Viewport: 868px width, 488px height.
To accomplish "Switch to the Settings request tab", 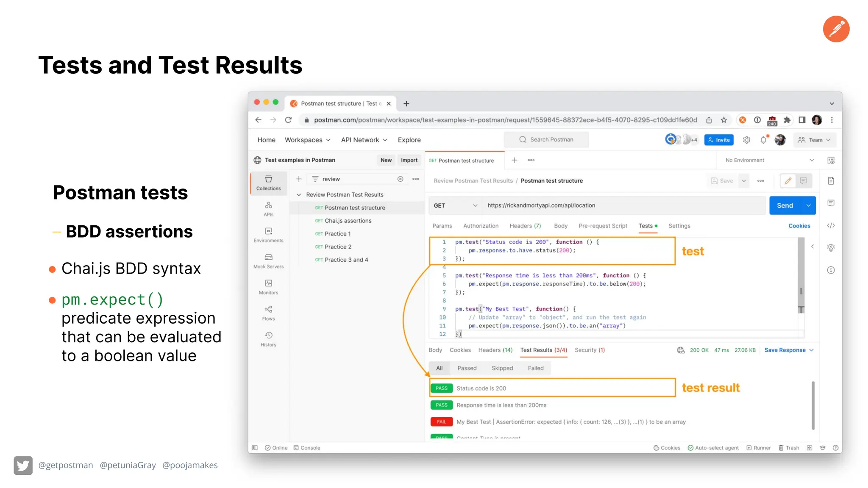I will [679, 226].
